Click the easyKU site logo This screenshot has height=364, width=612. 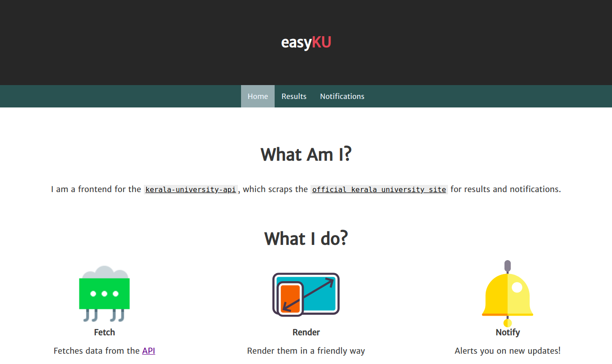306,43
